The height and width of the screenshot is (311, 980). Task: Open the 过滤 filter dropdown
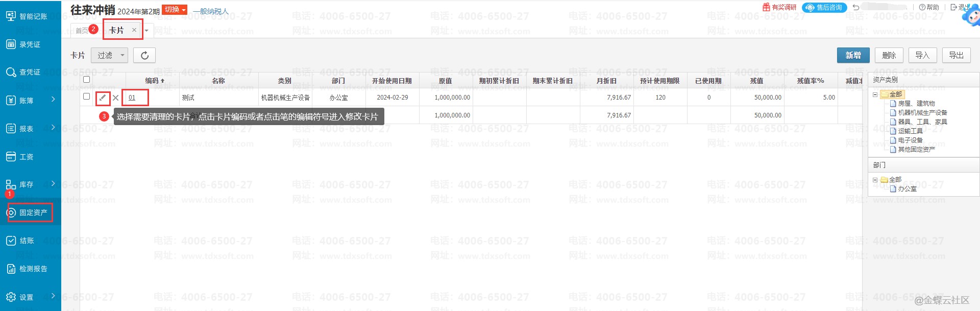pos(109,55)
